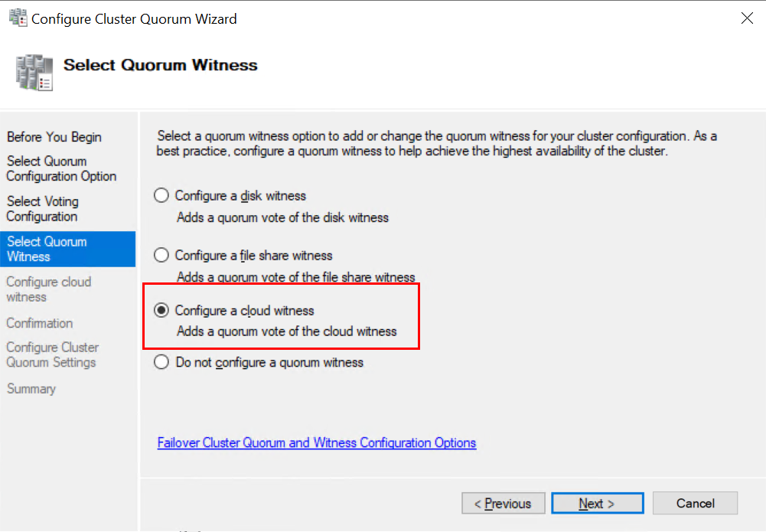Image resolution: width=766 pixels, height=532 pixels.
Task: Open Failover Cluster Quorum and Witness Configuration Options link
Action: [317, 442]
